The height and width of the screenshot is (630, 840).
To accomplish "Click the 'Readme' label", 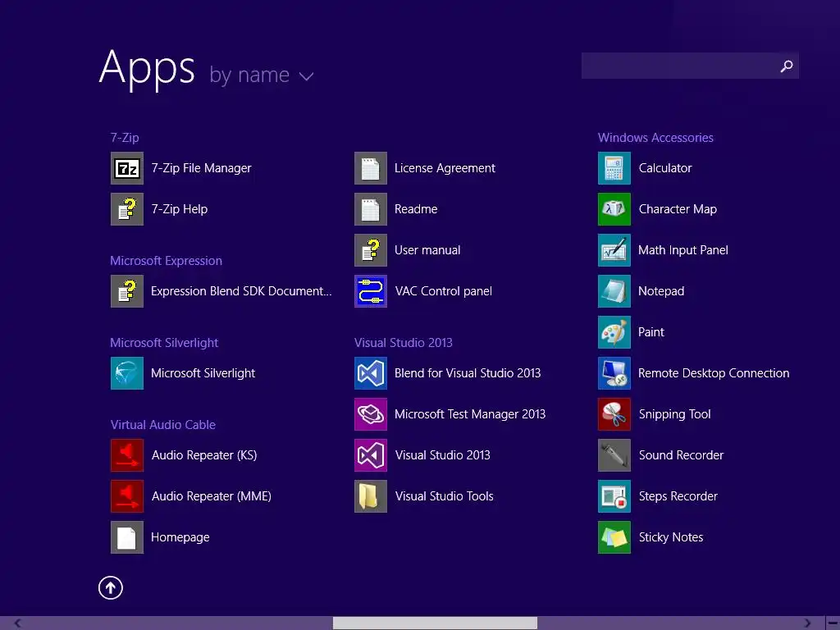I will point(416,209).
